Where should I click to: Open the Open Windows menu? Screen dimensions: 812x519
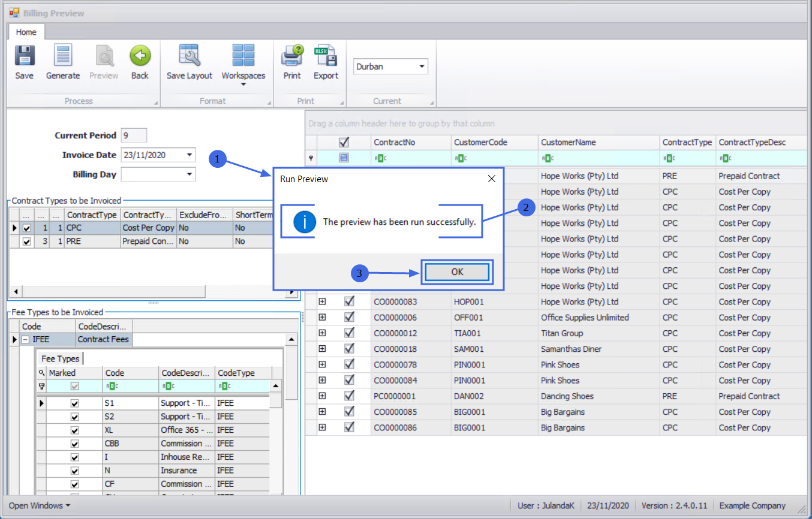[39, 505]
